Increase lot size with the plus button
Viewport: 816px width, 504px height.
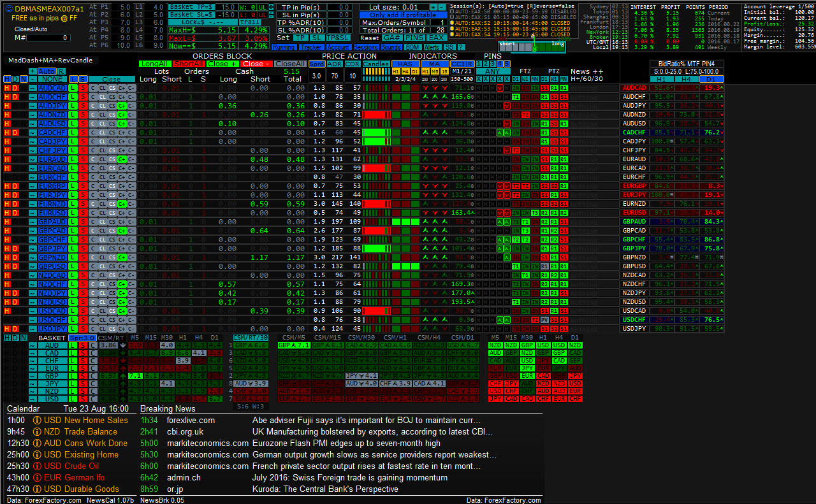coord(433,6)
